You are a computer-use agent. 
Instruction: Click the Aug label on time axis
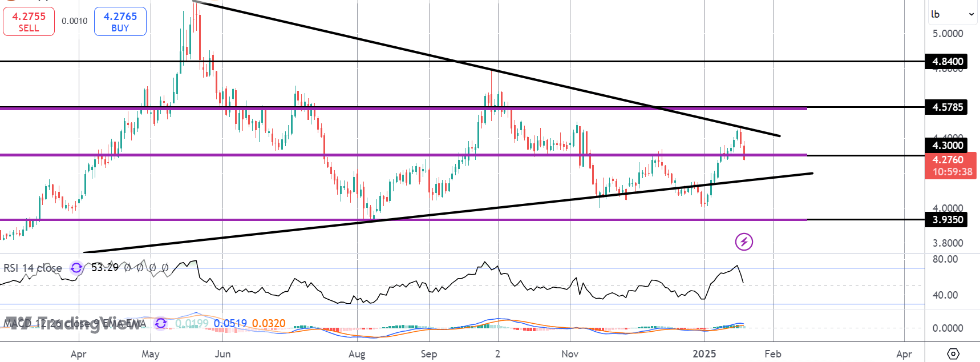click(x=357, y=354)
